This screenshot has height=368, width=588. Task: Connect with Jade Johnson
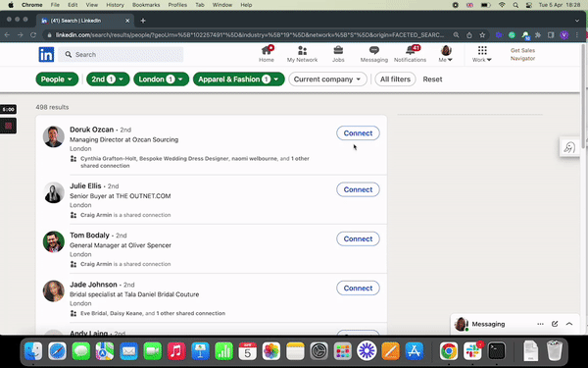tap(358, 288)
